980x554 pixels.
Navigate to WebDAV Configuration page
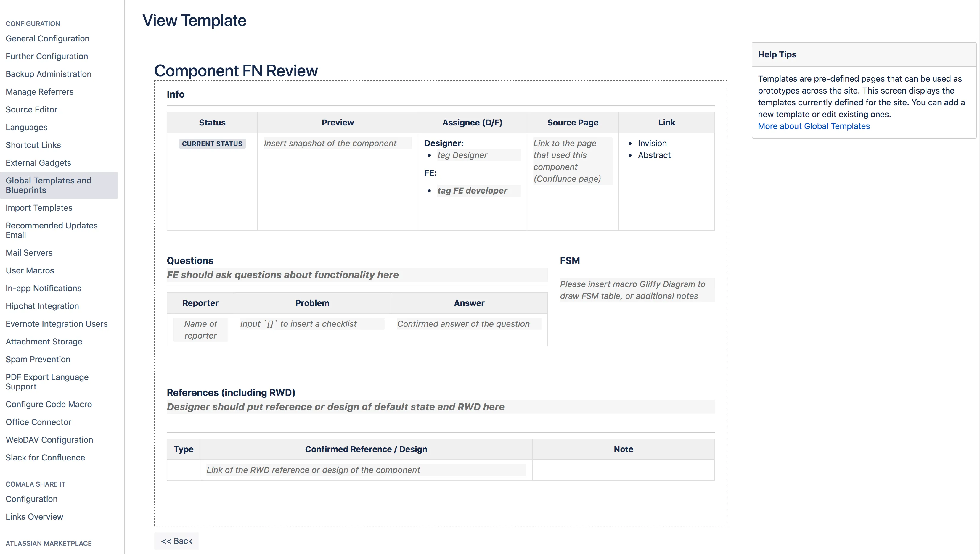[x=49, y=439]
